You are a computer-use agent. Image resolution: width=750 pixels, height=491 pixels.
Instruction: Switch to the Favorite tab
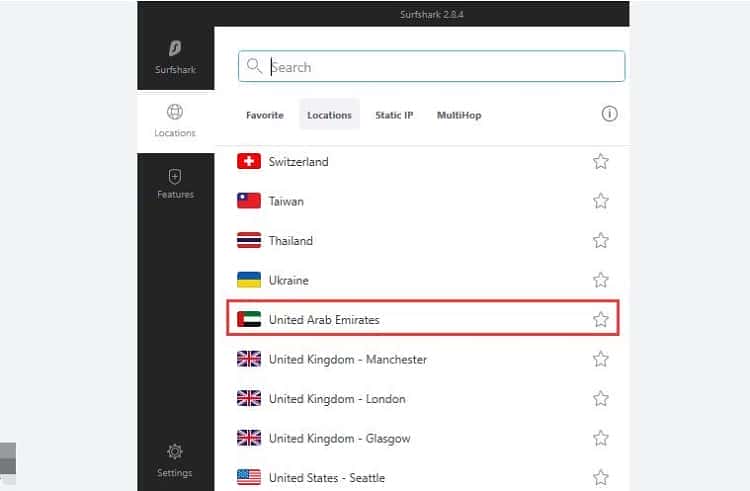pos(265,115)
